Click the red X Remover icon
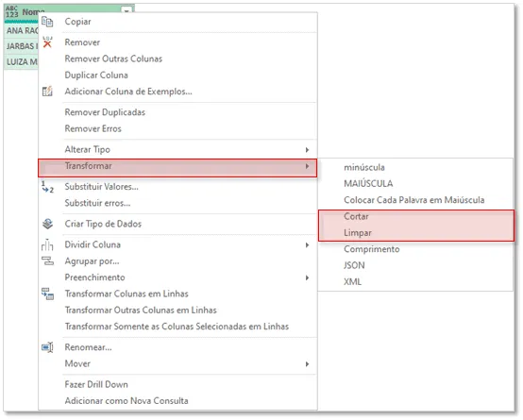The height and width of the screenshot is (420, 523). click(x=47, y=42)
